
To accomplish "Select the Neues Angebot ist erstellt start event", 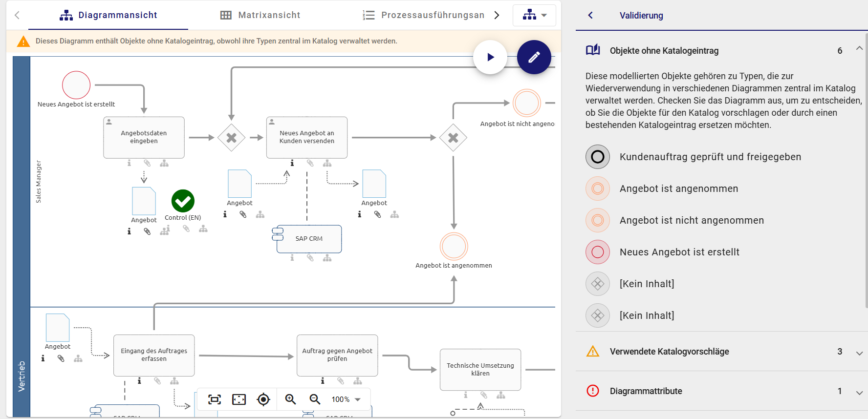I will tap(76, 85).
